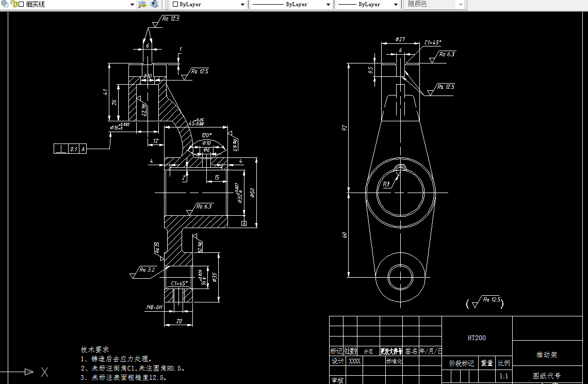Select the 设计 title block cell
Screen dimensions: 588x384
pyautogui.click(x=337, y=361)
